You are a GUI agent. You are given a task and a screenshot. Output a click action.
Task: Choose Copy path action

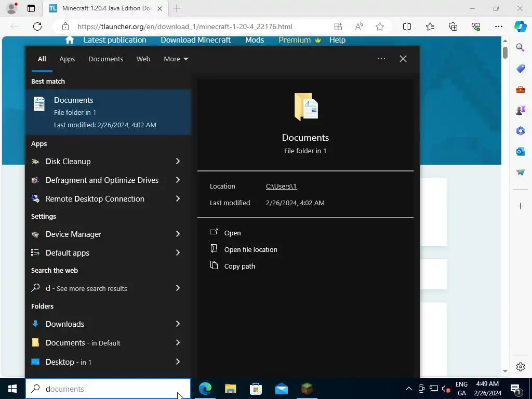(x=240, y=267)
